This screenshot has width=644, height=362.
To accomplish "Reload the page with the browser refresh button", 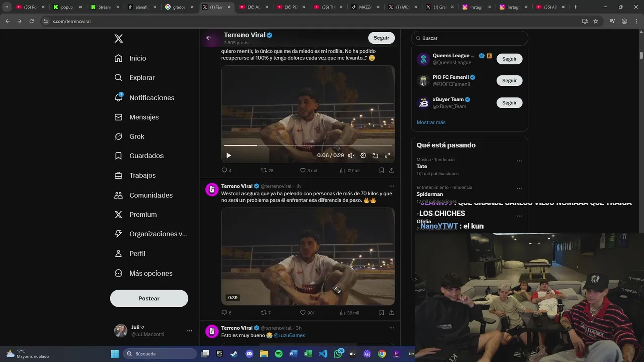I will [31, 21].
